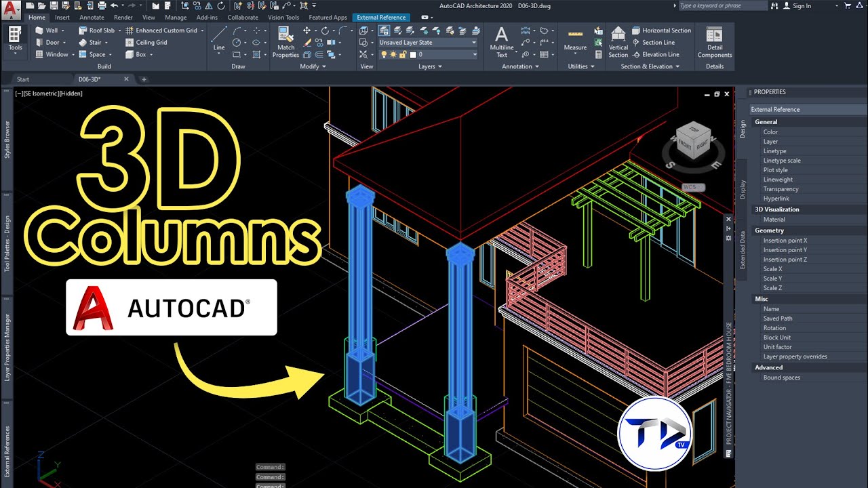Viewport: 868px width, 488px height.
Task: Select the Door tool
Action: pyautogui.click(x=47, y=43)
